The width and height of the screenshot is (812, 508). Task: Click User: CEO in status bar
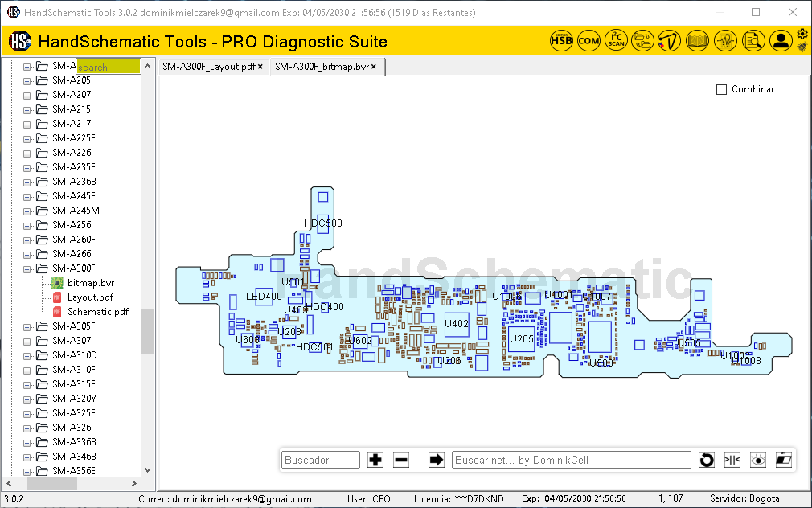(x=369, y=499)
